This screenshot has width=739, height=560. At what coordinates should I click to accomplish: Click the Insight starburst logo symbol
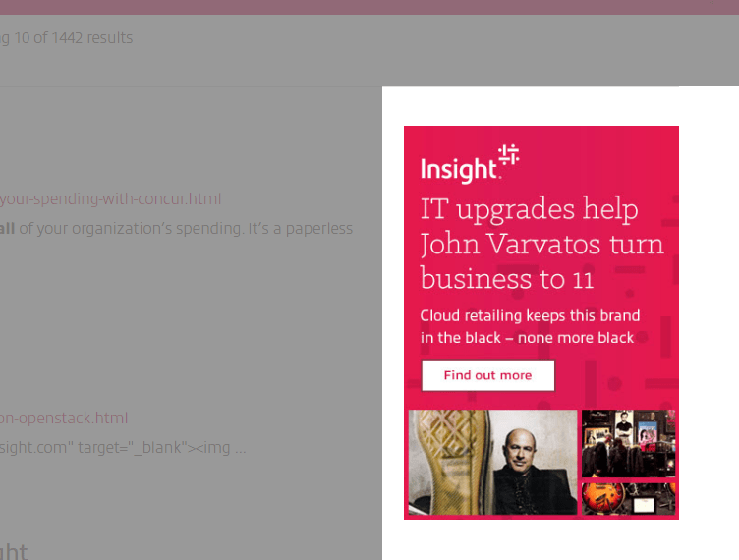click(508, 154)
